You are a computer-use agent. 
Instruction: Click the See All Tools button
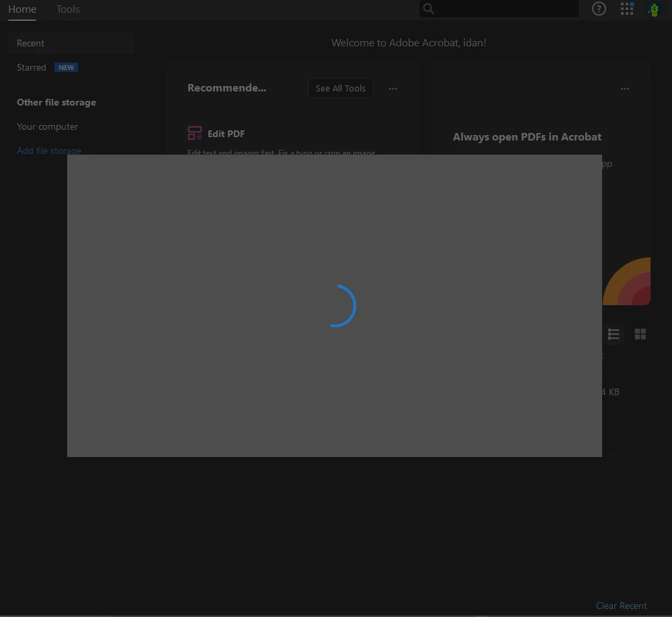[x=340, y=88]
